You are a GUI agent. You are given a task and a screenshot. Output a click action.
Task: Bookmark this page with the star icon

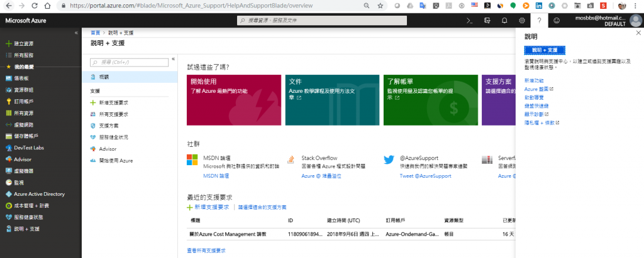(x=380, y=6)
